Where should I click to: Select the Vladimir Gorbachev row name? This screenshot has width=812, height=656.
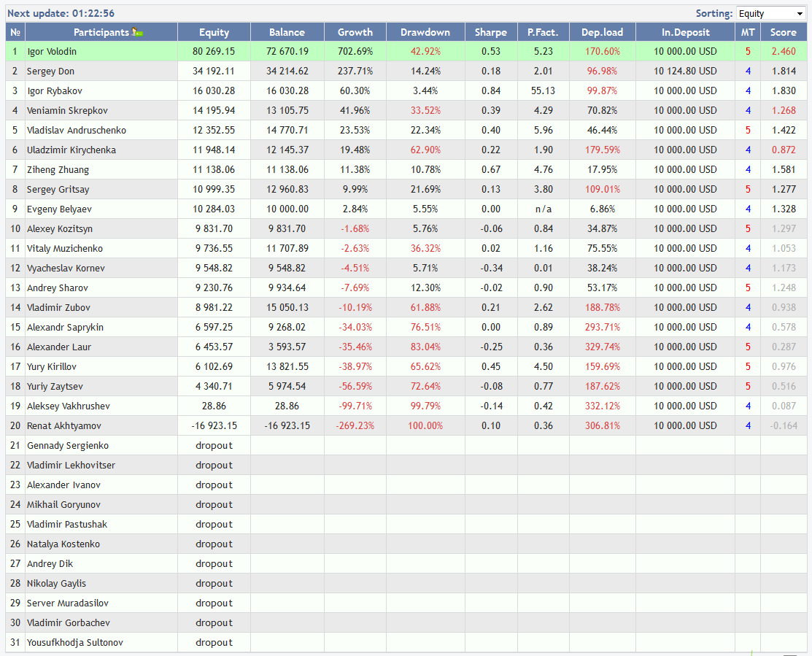tap(69, 622)
